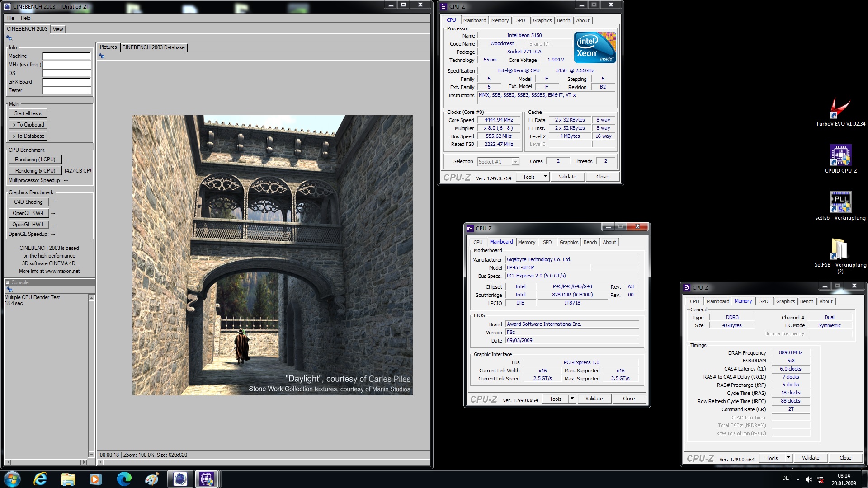Click the pin icon under the Pictures tab
This screenshot has width=868, height=488.
[102, 56]
